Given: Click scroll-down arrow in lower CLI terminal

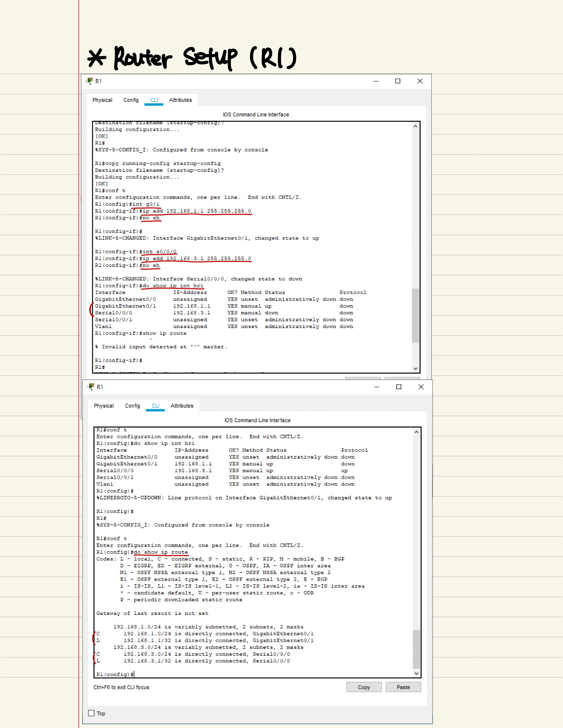Looking at the screenshot, I should coord(417,673).
